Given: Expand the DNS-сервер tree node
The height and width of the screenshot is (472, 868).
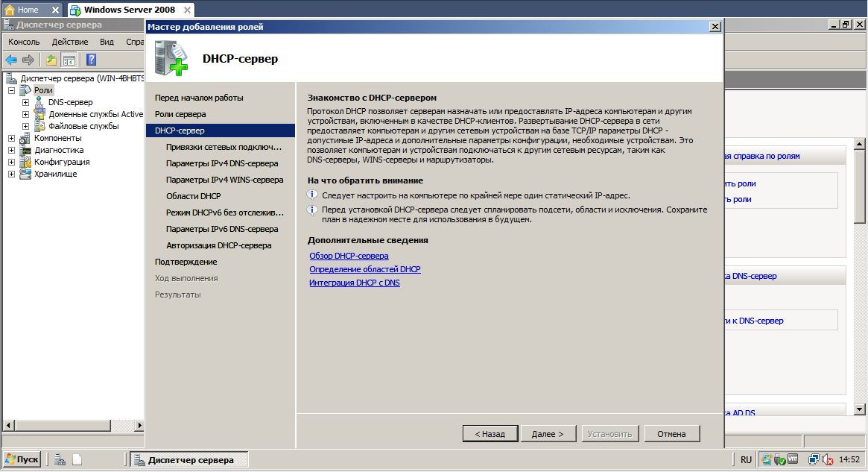Looking at the screenshot, I should (25, 102).
